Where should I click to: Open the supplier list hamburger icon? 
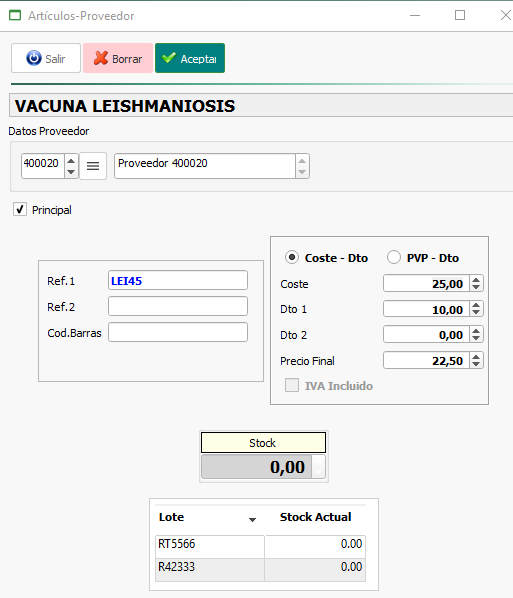(x=93, y=166)
